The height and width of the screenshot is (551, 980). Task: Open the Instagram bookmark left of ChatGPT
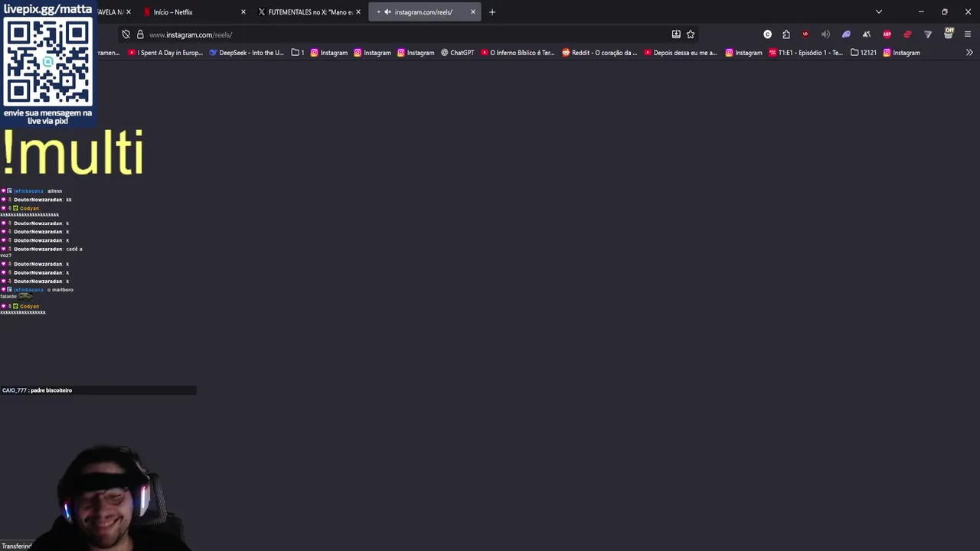pyautogui.click(x=415, y=53)
